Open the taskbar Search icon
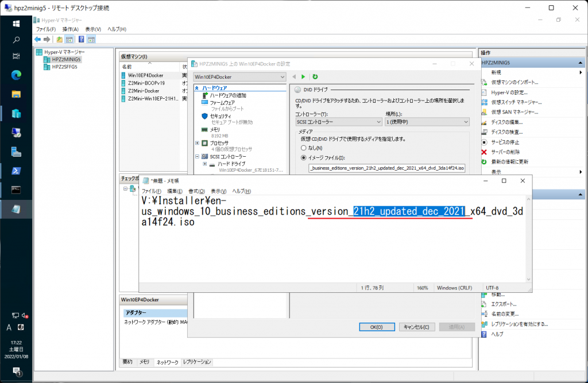 click(16, 40)
